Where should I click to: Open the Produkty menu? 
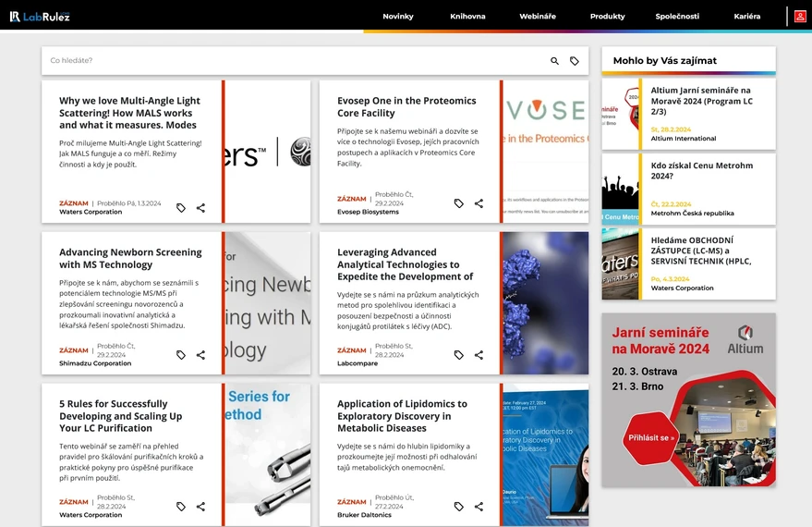coord(608,16)
